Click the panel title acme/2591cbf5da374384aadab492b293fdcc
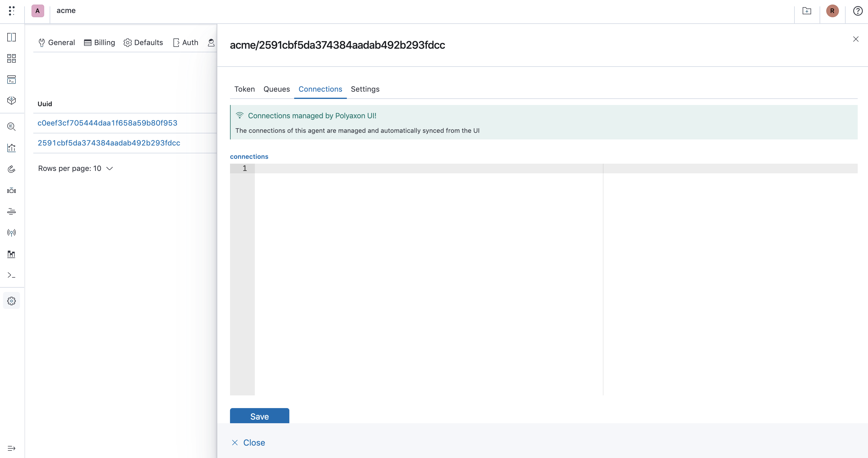Image resolution: width=868 pixels, height=458 pixels. [x=337, y=45]
